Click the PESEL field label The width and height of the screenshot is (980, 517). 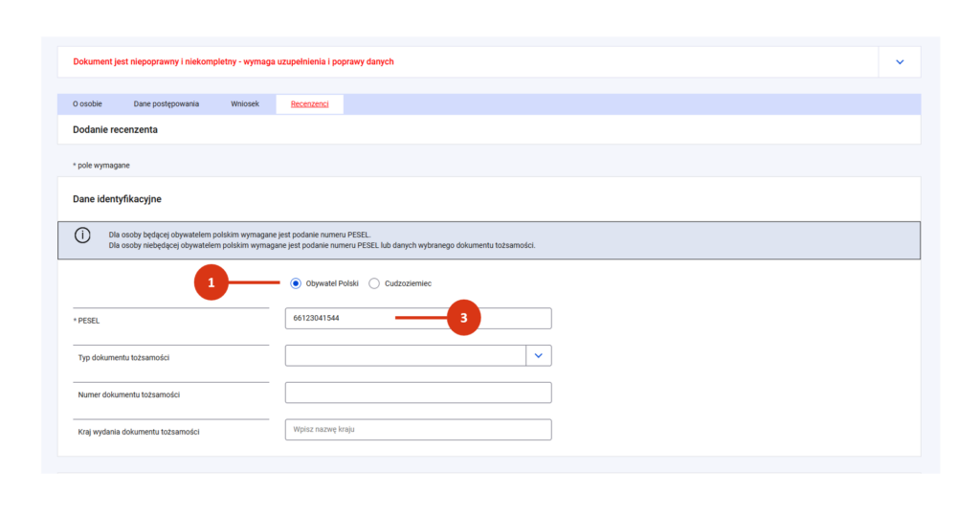click(x=87, y=321)
